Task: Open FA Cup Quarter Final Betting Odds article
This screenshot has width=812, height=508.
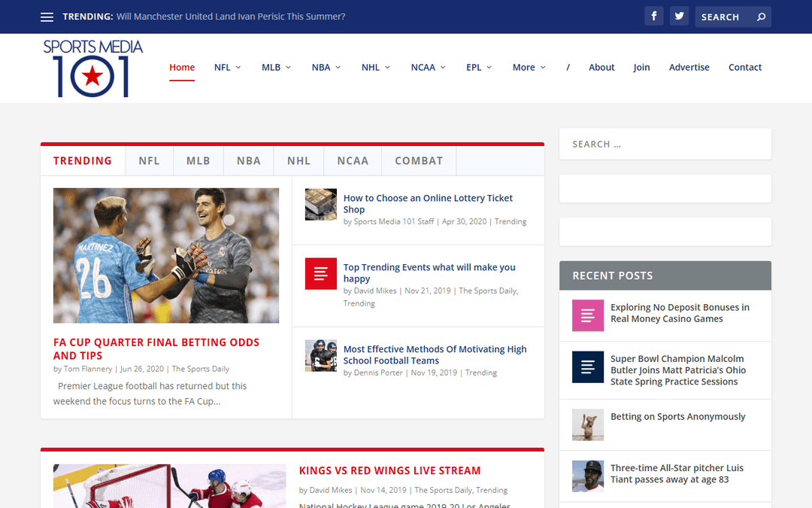Action: [156, 349]
